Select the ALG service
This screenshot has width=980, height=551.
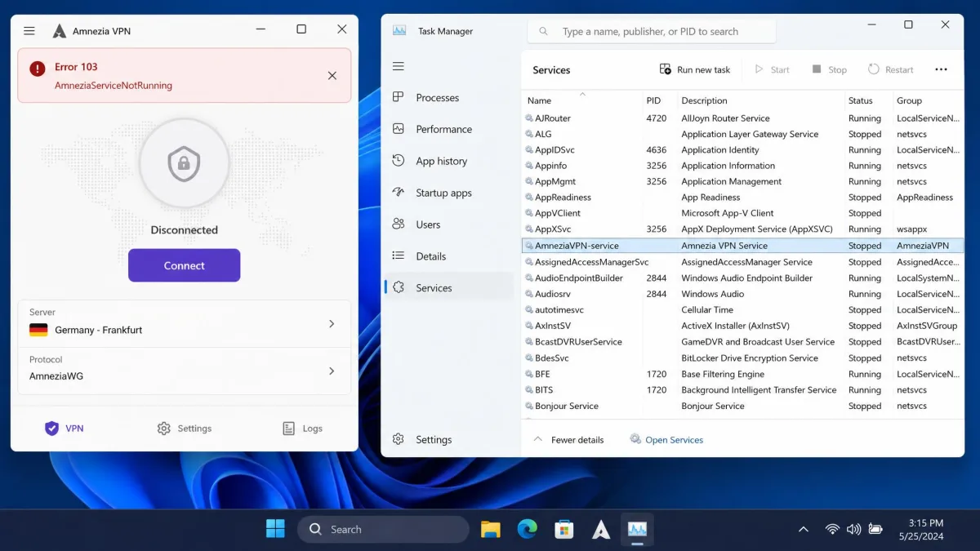(x=742, y=134)
